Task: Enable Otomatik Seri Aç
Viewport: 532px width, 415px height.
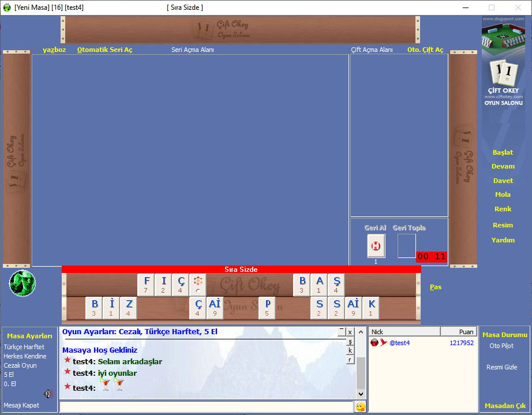Action: (104, 50)
